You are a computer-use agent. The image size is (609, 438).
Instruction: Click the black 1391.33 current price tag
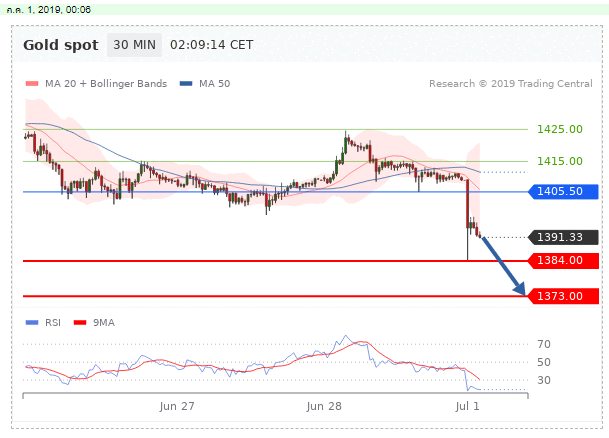[564, 237]
